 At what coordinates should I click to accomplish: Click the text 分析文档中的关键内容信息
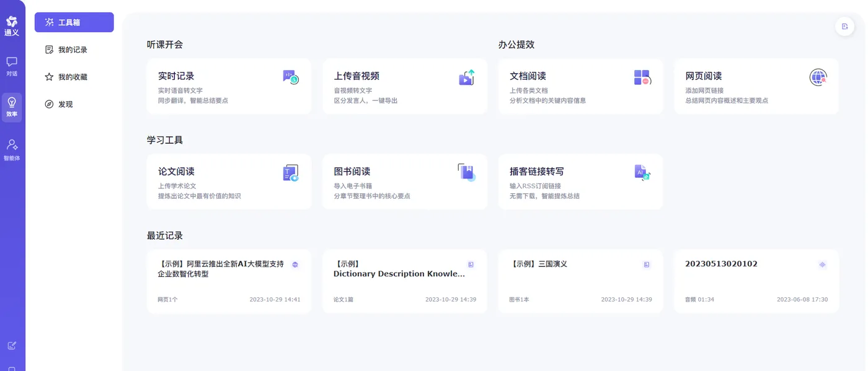(x=547, y=100)
